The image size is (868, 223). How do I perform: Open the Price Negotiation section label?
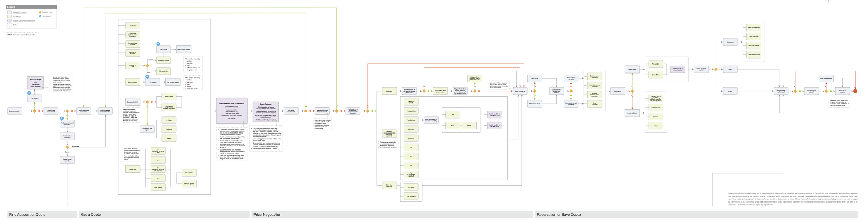(392, 215)
